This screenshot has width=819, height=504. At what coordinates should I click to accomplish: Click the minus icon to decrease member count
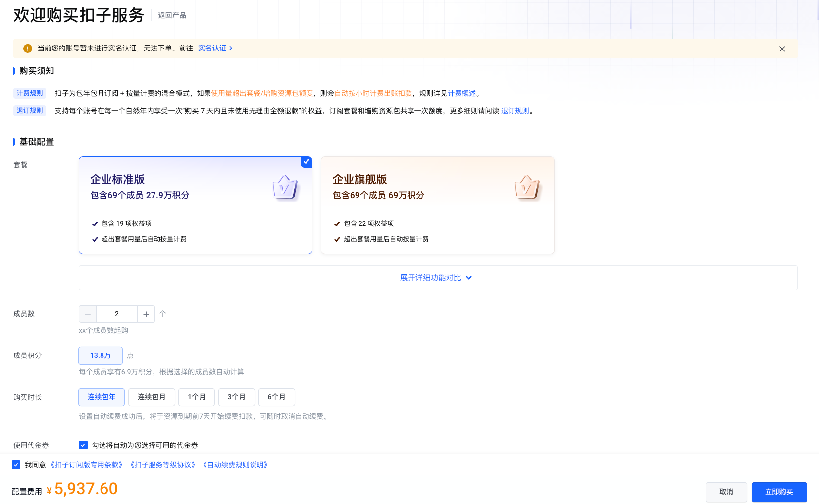click(87, 314)
